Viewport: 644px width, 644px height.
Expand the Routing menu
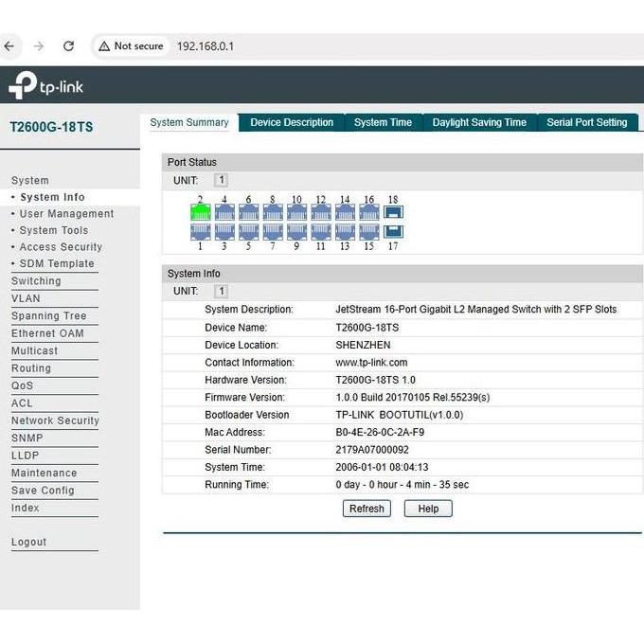[x=31, y=368]
